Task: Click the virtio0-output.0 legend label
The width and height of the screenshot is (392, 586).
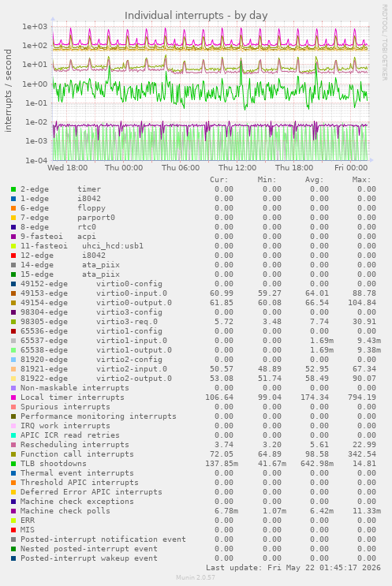Action: [x=134, y=303]
